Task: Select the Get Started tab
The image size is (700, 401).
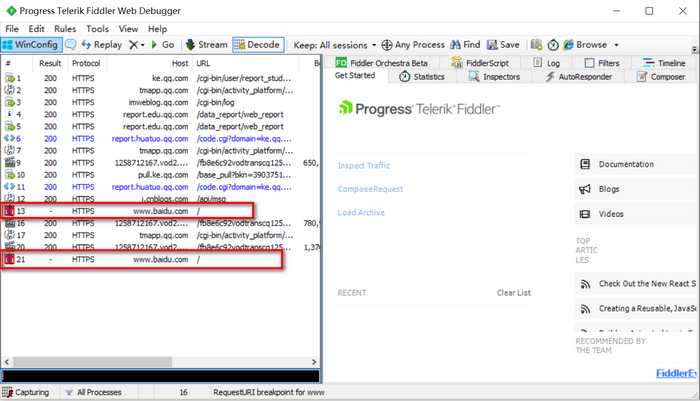Action: [x=355, y=75]
